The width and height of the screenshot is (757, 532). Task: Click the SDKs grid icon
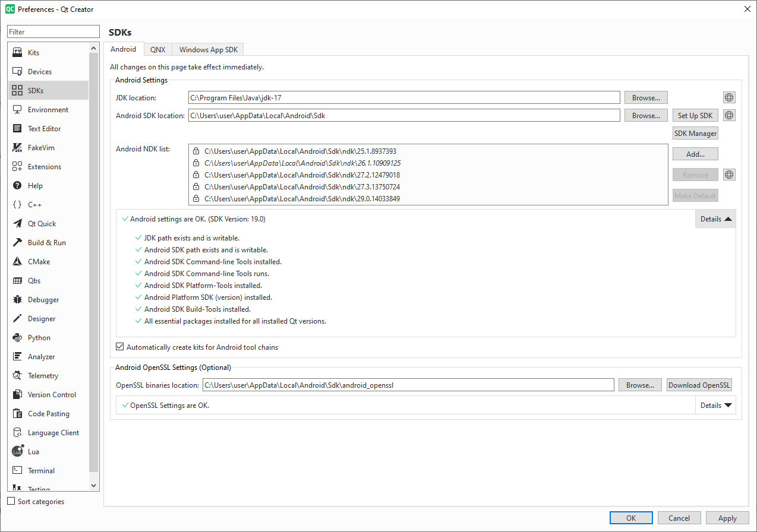tap(17, 91)
